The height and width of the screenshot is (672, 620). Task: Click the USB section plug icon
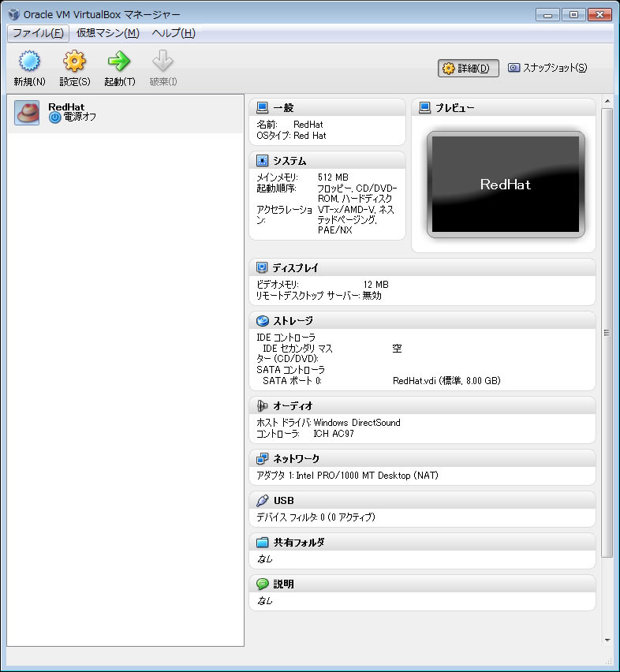[263, 501]
